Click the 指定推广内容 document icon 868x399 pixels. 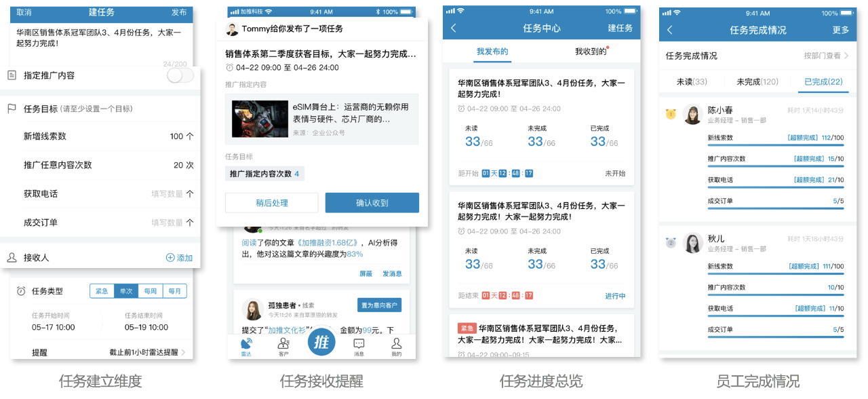click(12, 75)
